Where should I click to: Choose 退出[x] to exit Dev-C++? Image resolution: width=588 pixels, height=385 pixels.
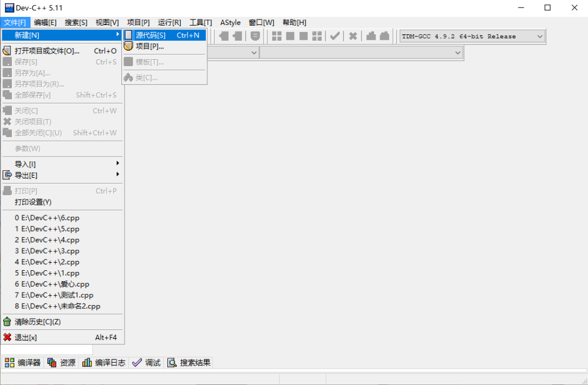point(62,338)
